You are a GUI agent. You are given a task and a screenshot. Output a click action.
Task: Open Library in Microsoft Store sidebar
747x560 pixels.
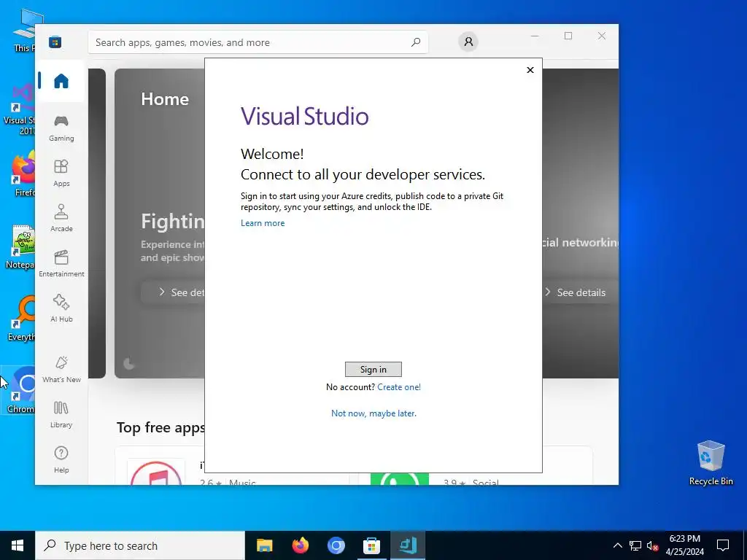click(61, 415)
